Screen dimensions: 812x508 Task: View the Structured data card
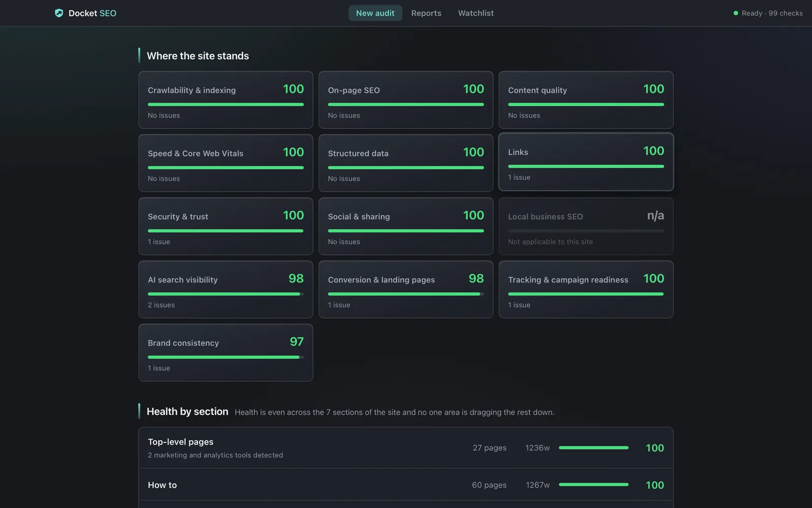[x=406, y=163]
